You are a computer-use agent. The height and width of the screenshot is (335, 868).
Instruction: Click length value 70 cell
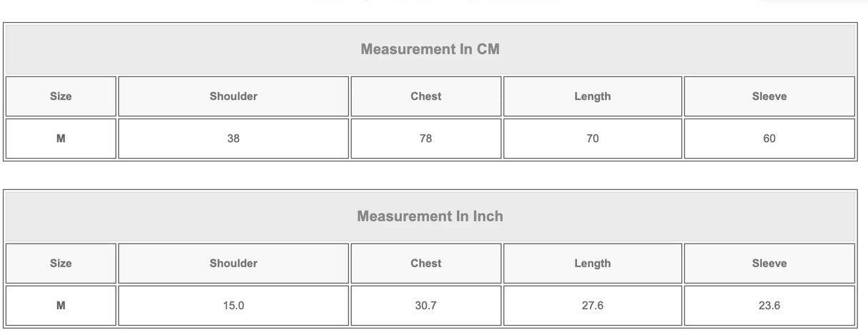click(592, 139)
